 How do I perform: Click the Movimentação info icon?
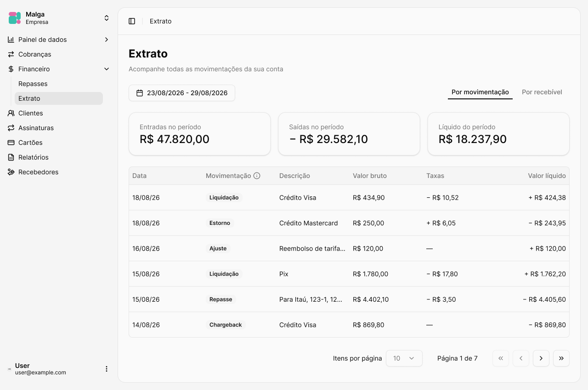coord(257,176)
